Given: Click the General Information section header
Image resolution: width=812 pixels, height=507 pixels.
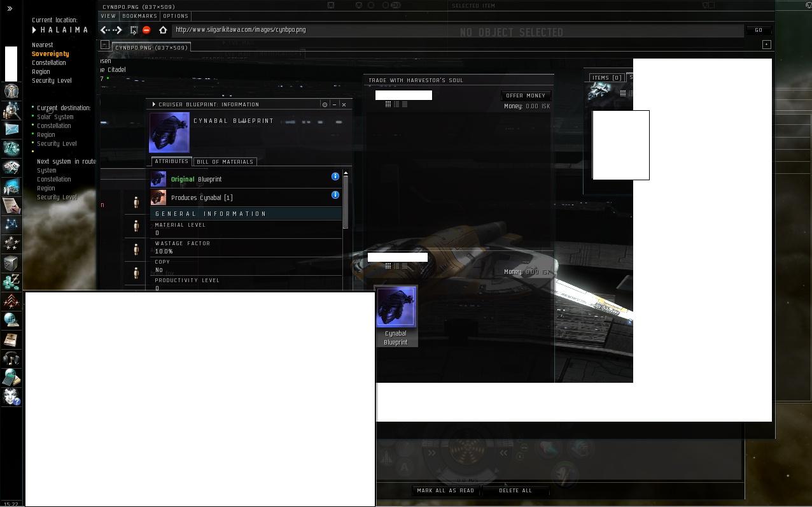Looking at the screenshot, I should click(246, 214).
